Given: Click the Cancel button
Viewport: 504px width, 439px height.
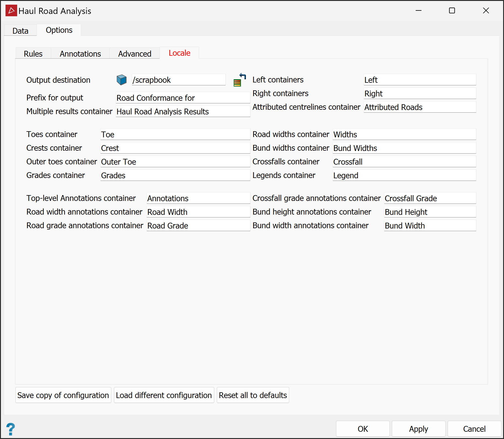Looking at the screenshot, I should 474,429.
